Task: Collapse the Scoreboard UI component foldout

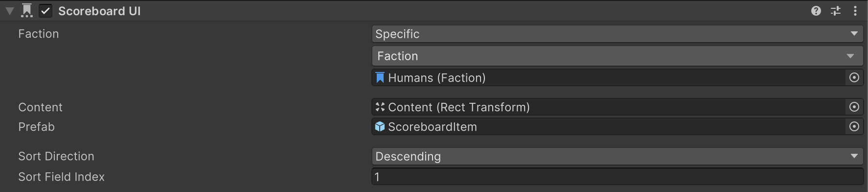Action: (x=9, y=11)
